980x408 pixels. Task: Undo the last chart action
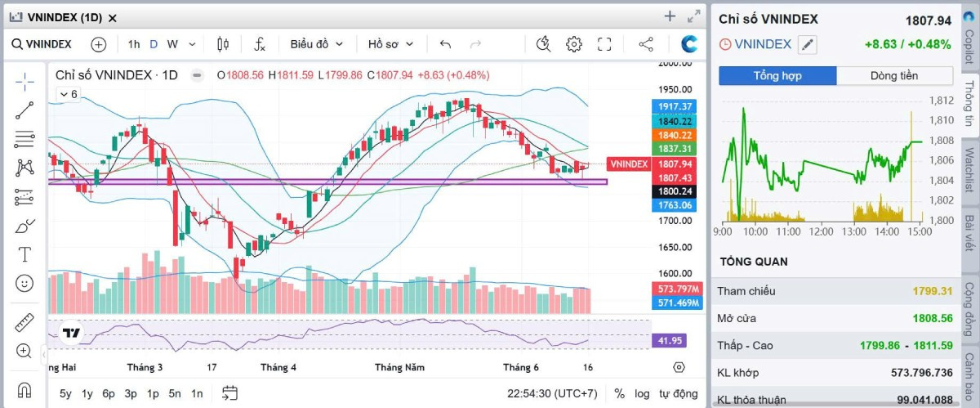click(x=445, y=44)
